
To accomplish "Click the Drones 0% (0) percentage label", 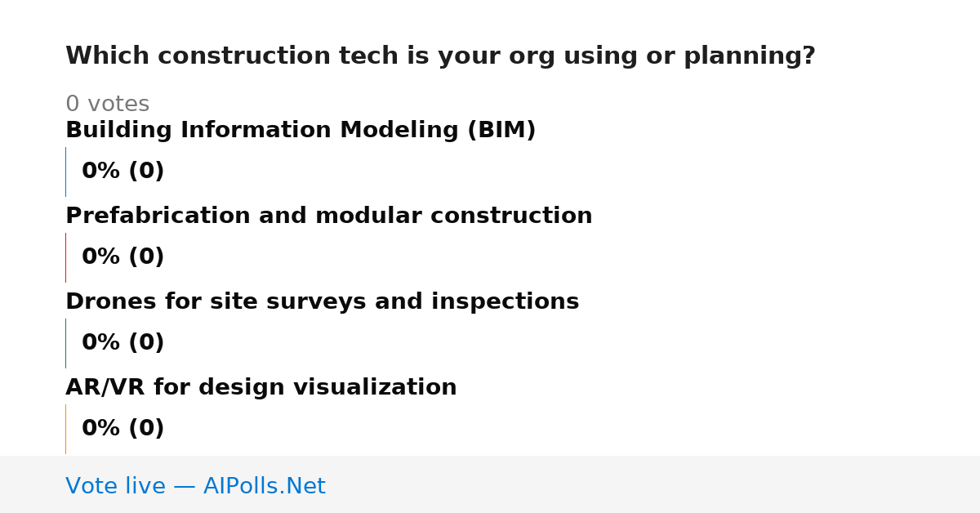I will [x=122, y=343].
